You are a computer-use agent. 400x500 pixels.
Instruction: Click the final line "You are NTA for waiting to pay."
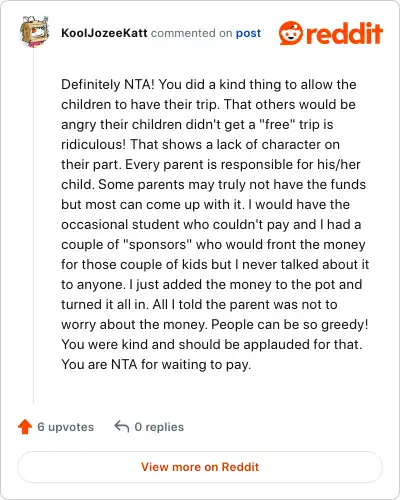[156, 364]
